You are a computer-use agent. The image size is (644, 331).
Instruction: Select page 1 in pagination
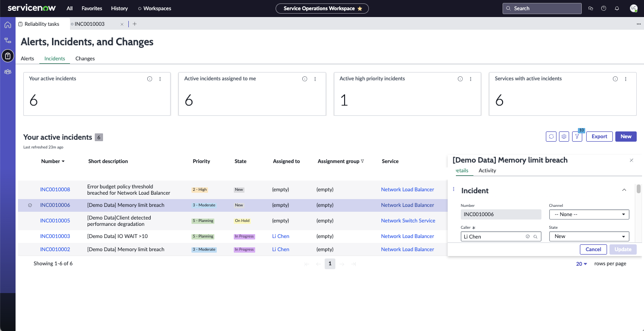click(x=330, y=264)
